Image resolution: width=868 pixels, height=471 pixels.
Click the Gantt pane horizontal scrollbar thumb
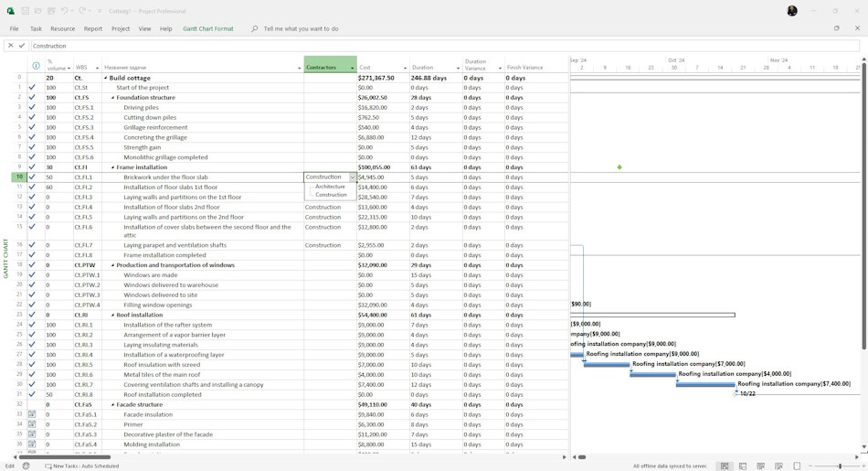582,457
